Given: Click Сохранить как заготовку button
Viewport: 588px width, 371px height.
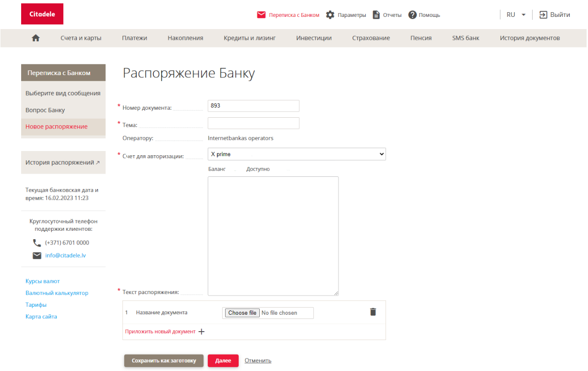Looking at the screenshot, I should click(164, 361).
